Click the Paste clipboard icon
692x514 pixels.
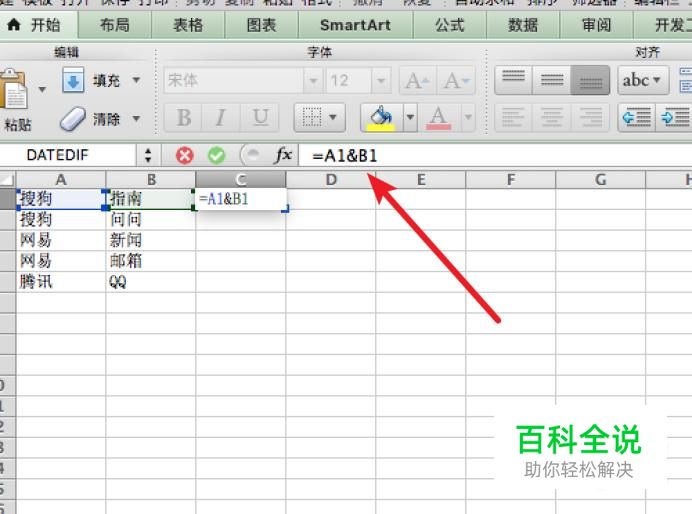pyautogui.click(x=13, y=90)
